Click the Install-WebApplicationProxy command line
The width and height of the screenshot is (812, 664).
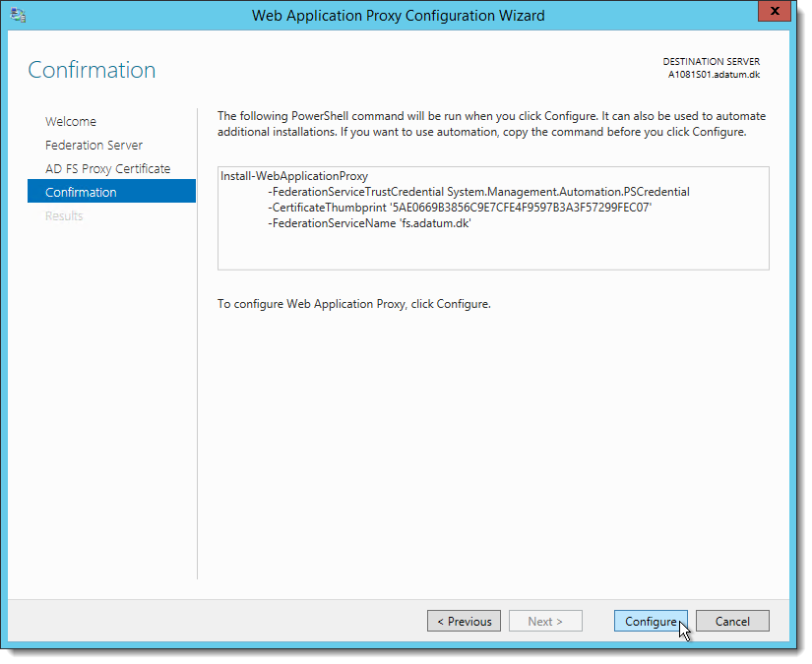(x=294, y=176)
